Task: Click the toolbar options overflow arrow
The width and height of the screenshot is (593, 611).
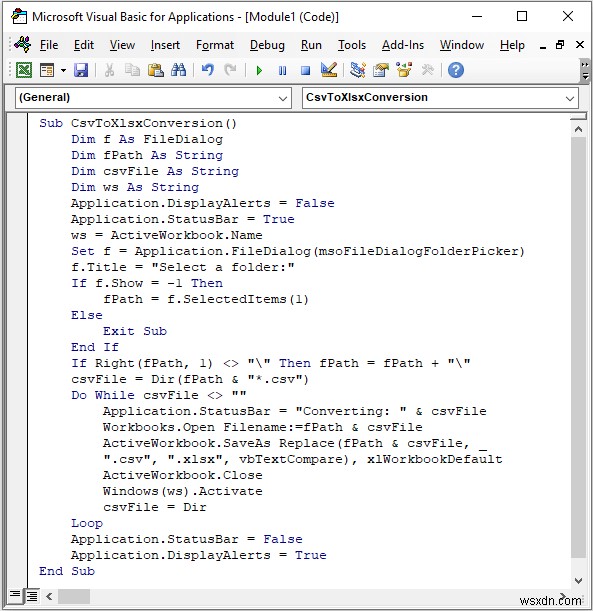Action: (x=584, y=71)
